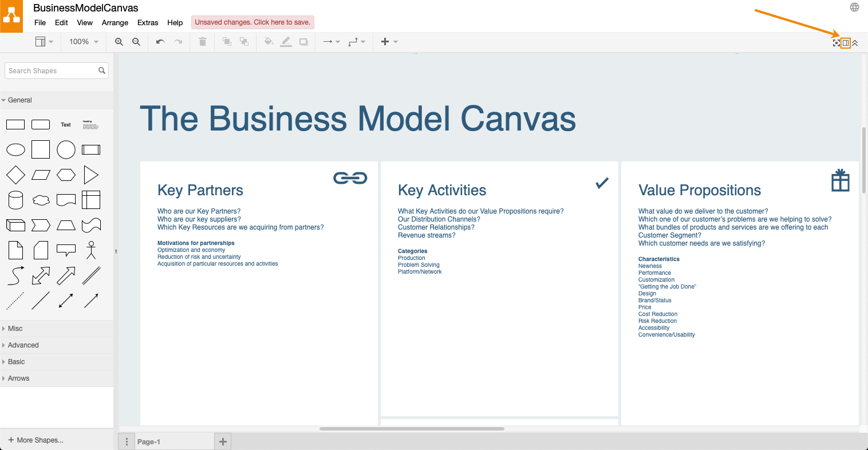Click the To Front toolbar icon
Viewport: 868px width, 450px height.
pyautogui.click(x=227, y=42)
